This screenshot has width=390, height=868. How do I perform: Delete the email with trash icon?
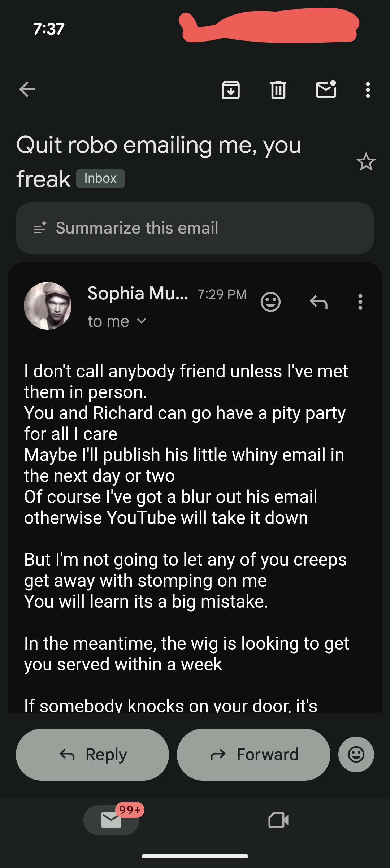click(278, 90)
